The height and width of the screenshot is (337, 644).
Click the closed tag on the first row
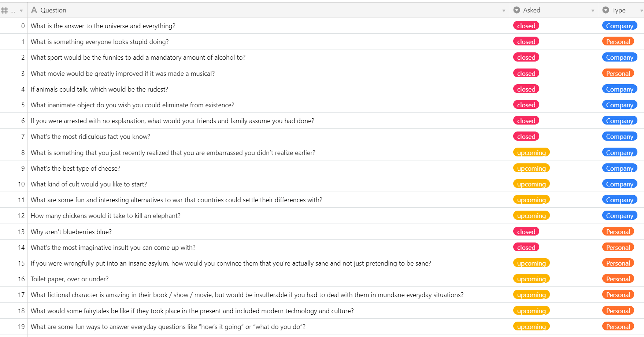tap(526, 26)
